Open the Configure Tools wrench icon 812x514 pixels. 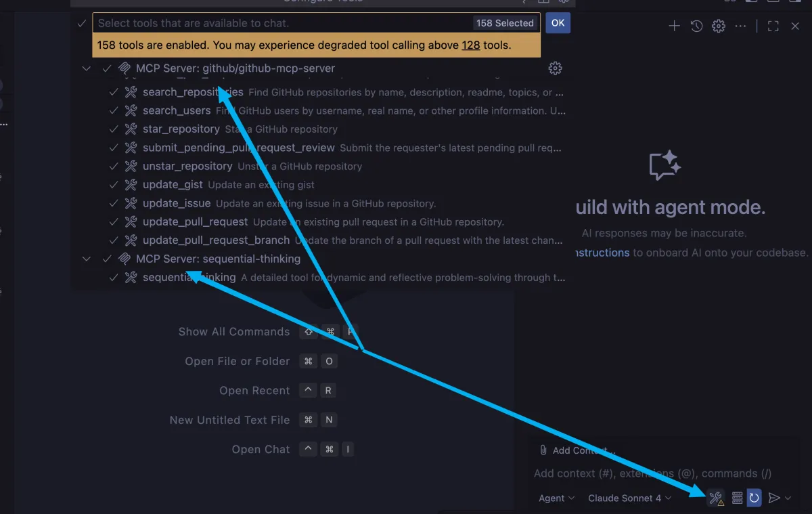(716, 498)
